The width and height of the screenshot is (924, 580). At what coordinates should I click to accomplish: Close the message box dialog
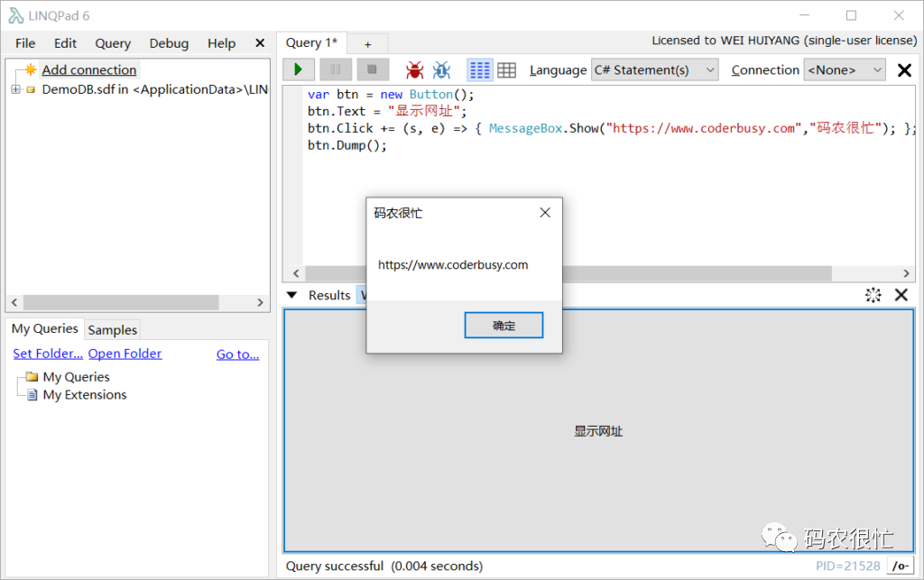tap(545, 213)
